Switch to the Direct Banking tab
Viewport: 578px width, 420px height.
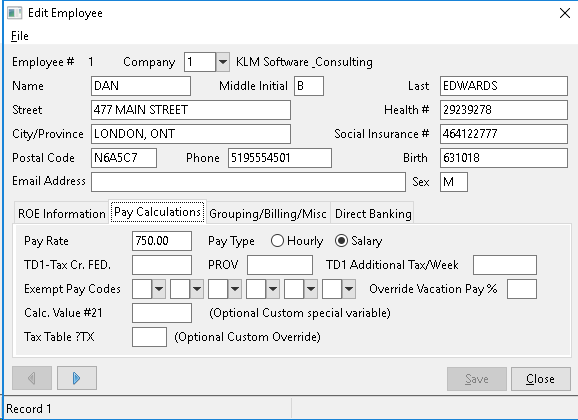(373, 214)
